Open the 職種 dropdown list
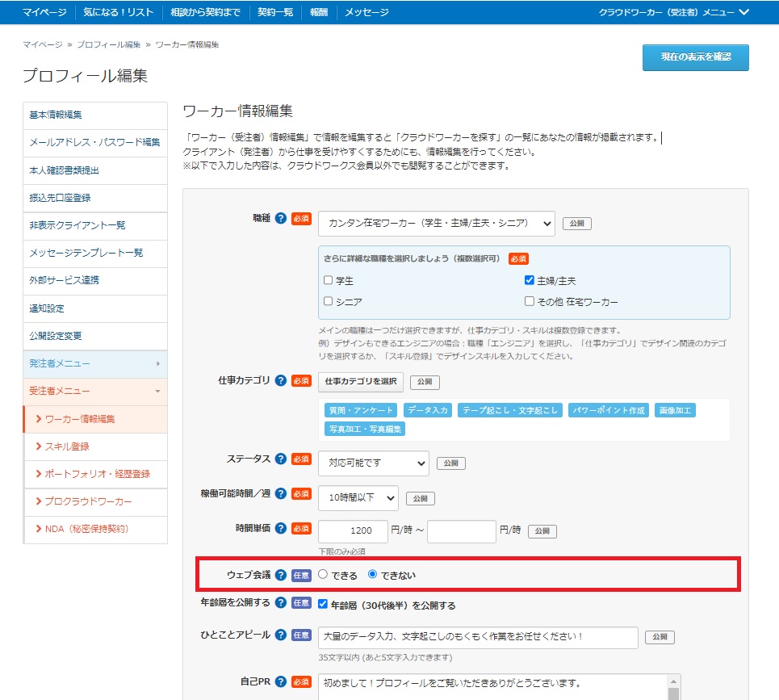Image resolution: width=779 pixels, height=700 pixels. (x=436, y=224)
